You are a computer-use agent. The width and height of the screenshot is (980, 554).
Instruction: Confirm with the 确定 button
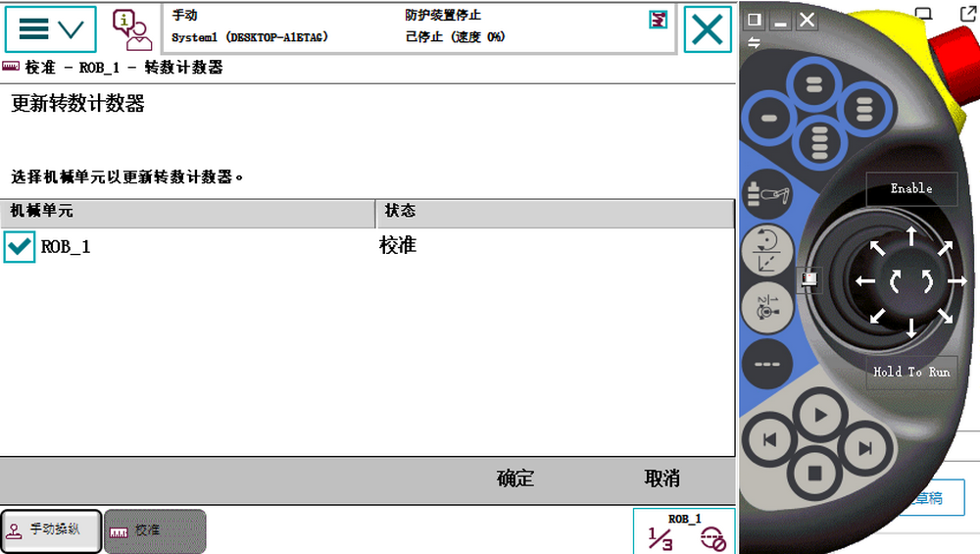click(x=515, y=478)
